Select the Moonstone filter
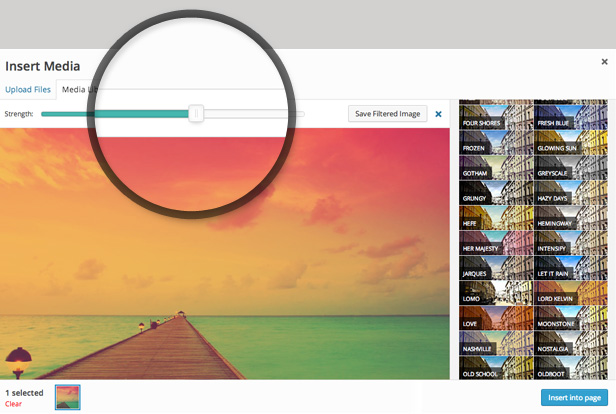The height and width of the screenshot is (414, 616). tap(570, 319)
